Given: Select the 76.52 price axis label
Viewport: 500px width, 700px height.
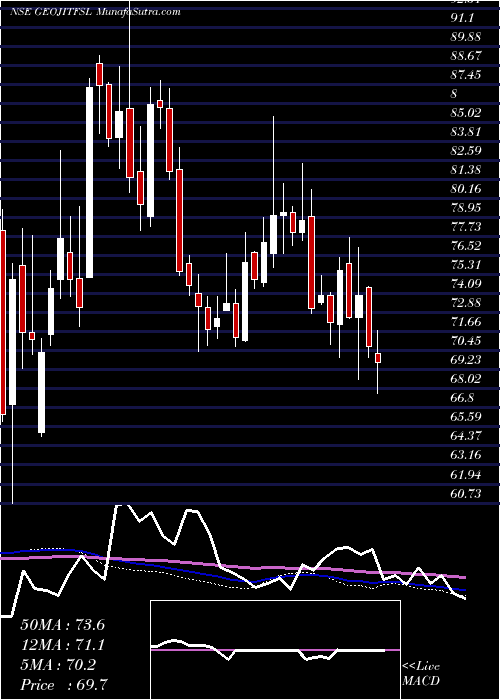Looking at the screenshot, I should pos(466,246).
